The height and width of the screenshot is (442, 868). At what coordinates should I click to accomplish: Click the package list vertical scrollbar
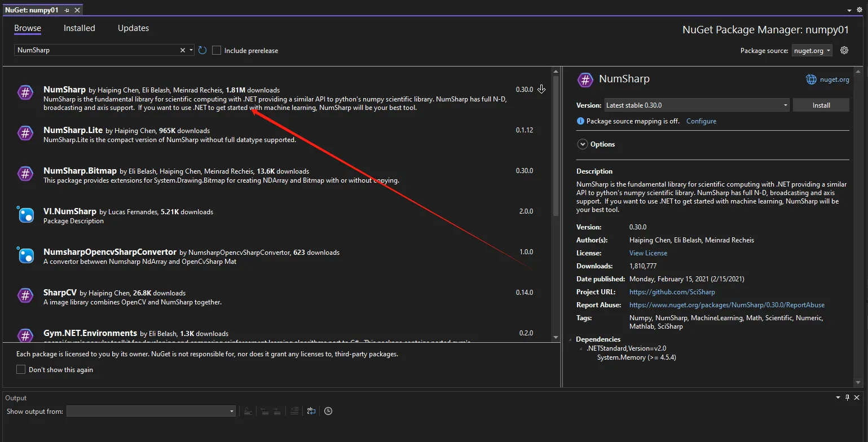(x=556, y=147)
